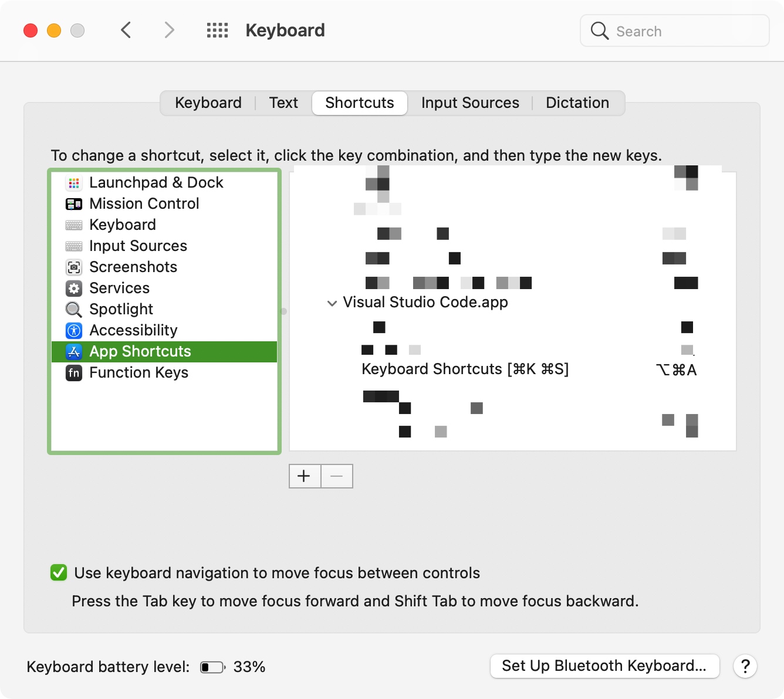The height and width of the screenshot is (699, 784).
Task: Click the Function Keys fn icon
Action: coord(74,373)
